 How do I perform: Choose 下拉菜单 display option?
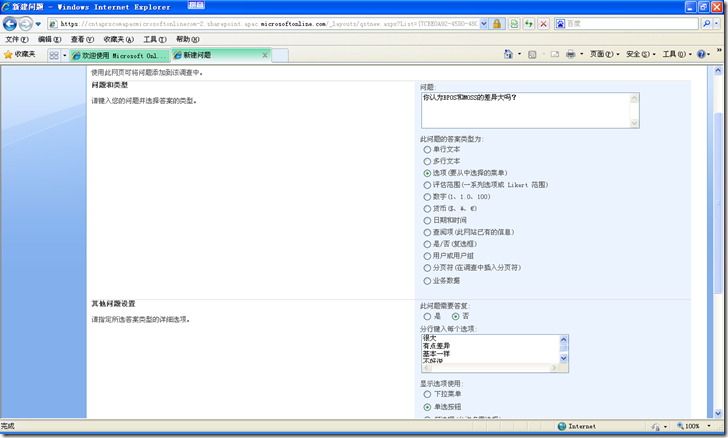tap(427, 394)
